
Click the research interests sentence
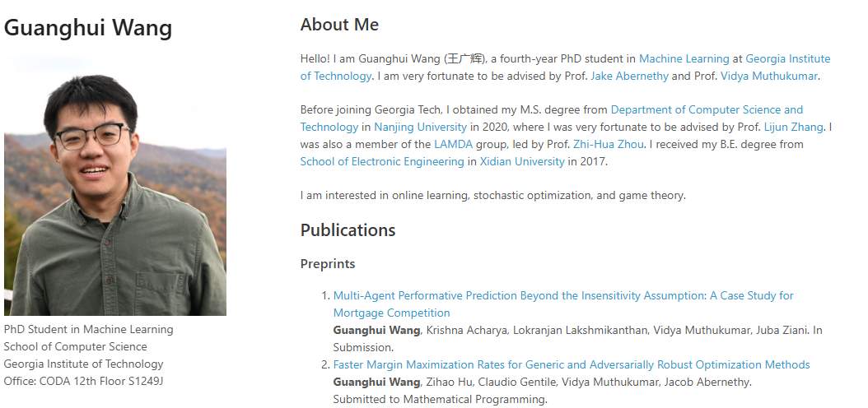coord(492,196)
